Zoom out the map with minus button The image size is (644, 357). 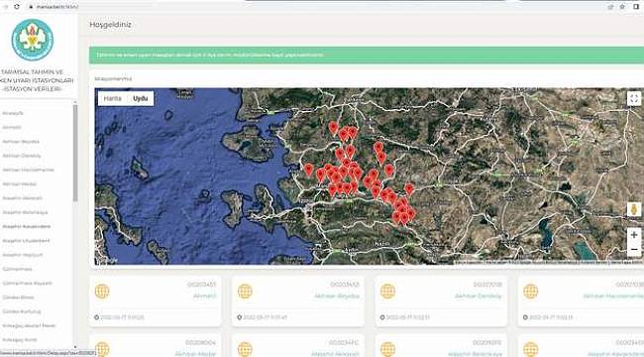pos(634,249)
